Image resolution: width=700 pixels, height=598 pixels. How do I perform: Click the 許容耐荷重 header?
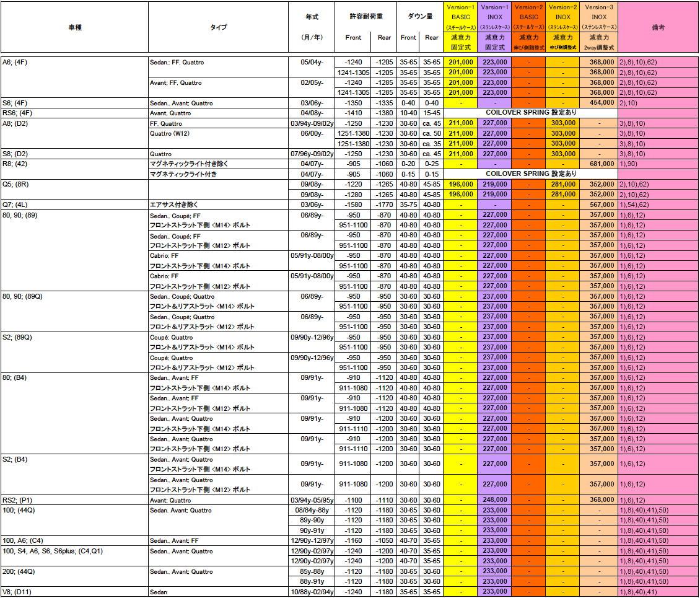pyautogui.click(x=365, y=17)
